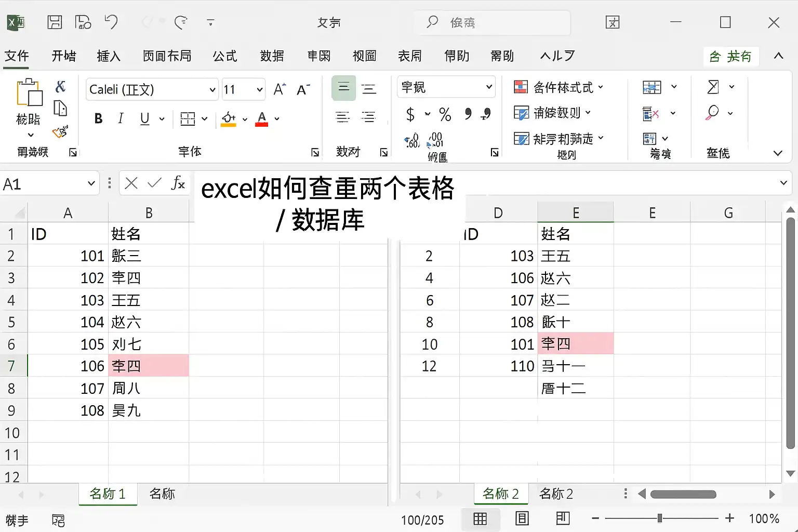Open the font group dialog launcher
The width and height of the screenshot is (798, 532).
point(315,152)
